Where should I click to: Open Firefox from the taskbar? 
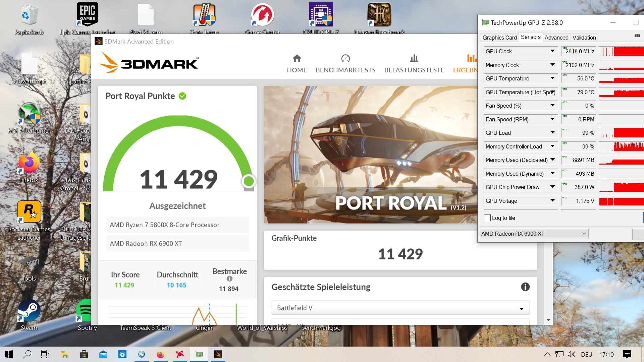click(x=161, y=354)
